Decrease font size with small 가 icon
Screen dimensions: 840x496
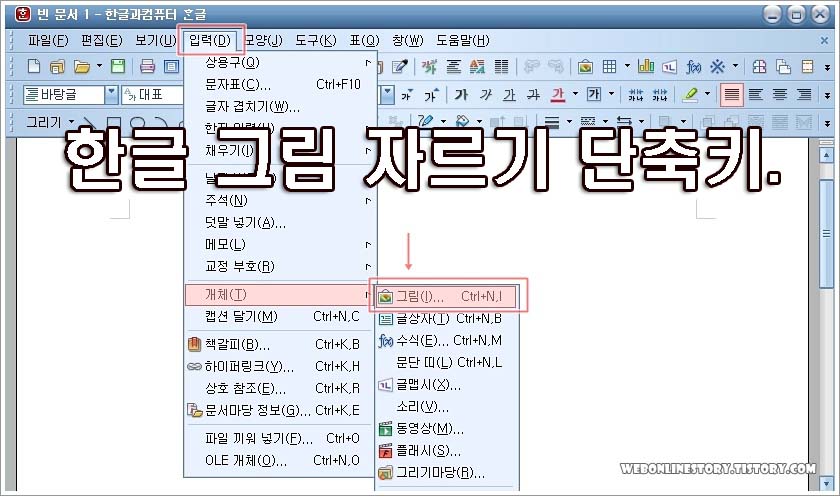(407, 95)
